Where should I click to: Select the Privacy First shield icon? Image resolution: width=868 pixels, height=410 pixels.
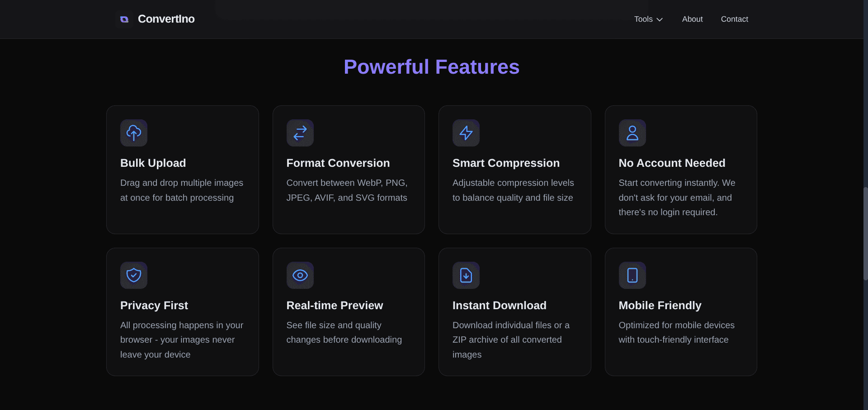coord(133,275)
